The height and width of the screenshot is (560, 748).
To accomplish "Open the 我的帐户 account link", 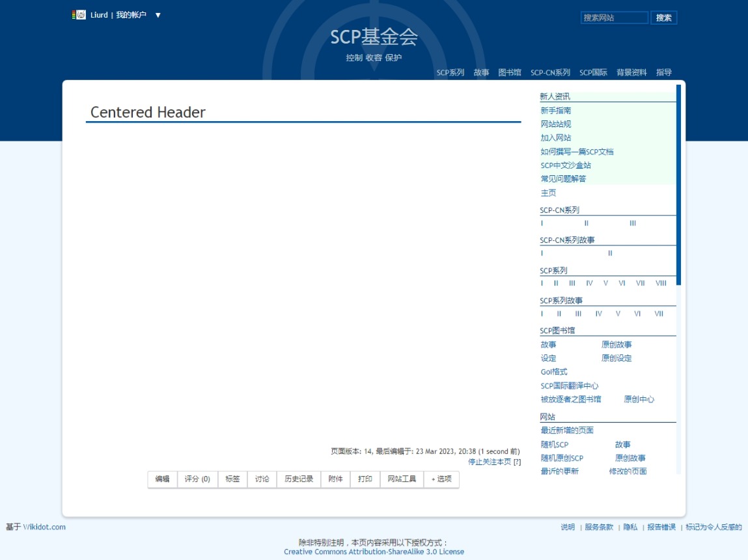I will pyautogui.click(x=132, y=15).
